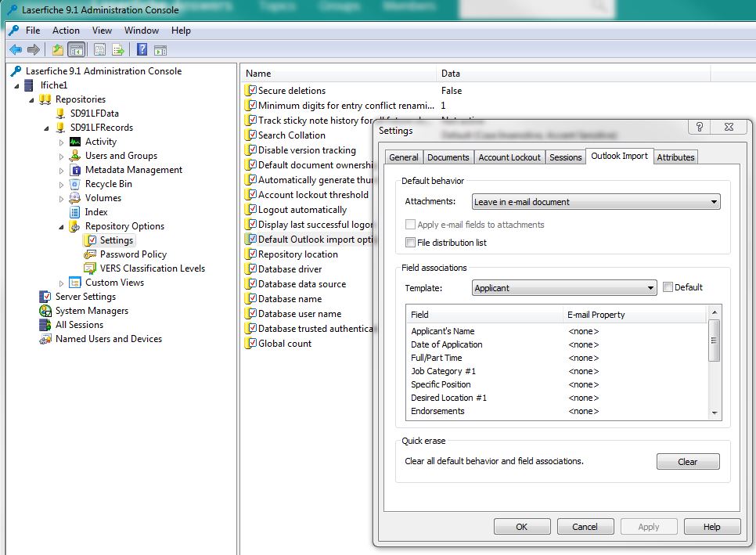Select the VERS Classification Levels icon
The height and width of the screenshot is (555, 756).
pyautogui.click(x=90, y=268)
